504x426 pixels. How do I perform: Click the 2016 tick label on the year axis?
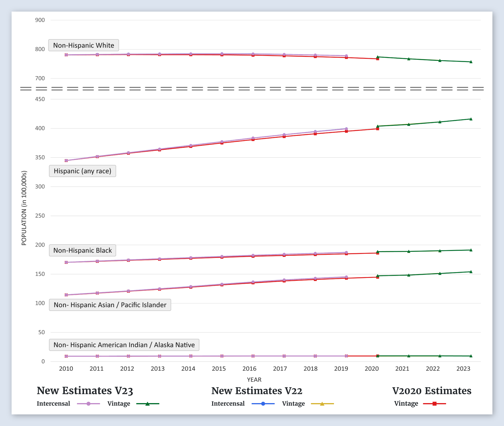pyautogui.click(x=249, y=369)
